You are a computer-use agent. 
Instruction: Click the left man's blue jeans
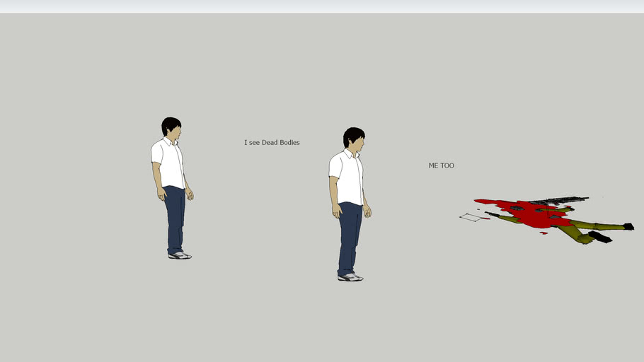pos(175,216)
